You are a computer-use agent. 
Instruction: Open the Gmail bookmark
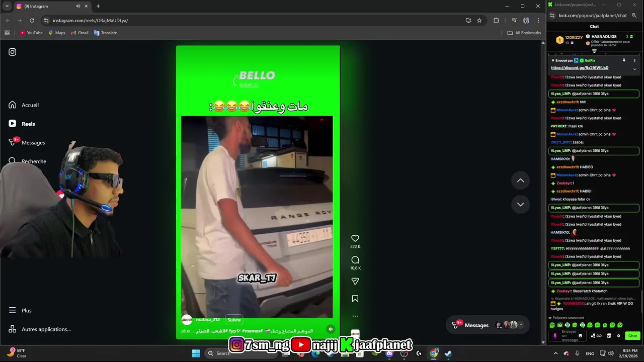79,33
